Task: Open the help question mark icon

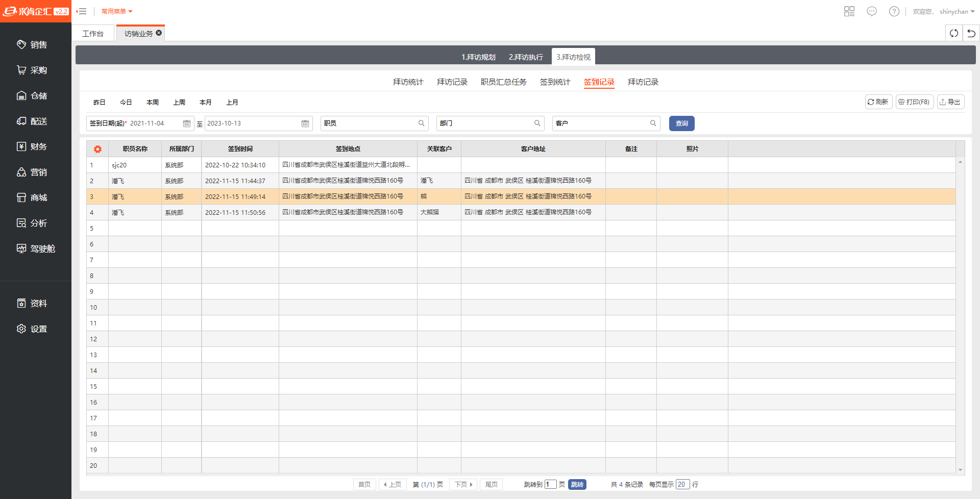Action: (x=894, y=11)
